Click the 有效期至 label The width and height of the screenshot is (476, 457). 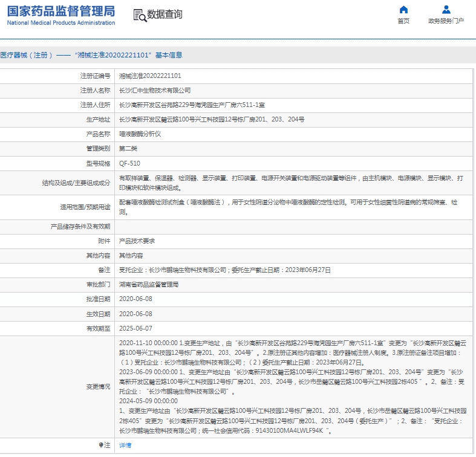pyautogui.click(x=98, y=328)
